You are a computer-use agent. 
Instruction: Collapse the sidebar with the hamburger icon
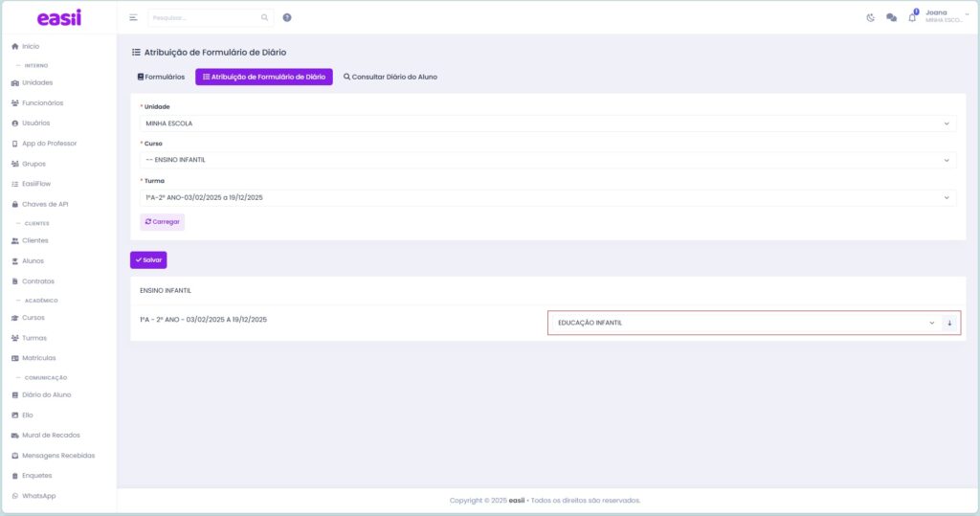(x=133, y=17)
